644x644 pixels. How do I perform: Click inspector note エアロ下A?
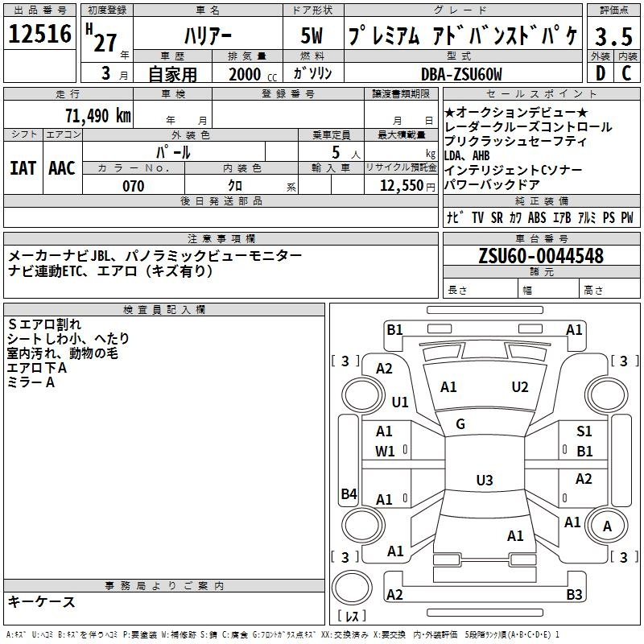tap(37, 368)
